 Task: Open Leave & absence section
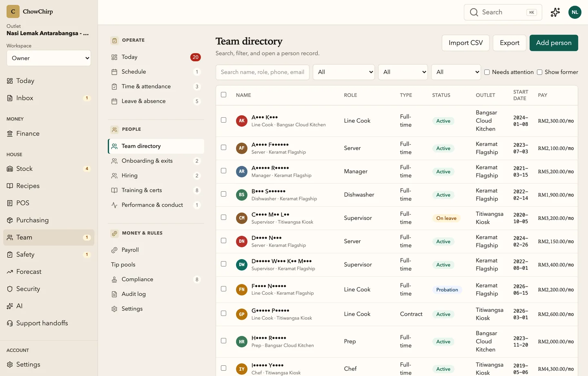pos(156,101)
